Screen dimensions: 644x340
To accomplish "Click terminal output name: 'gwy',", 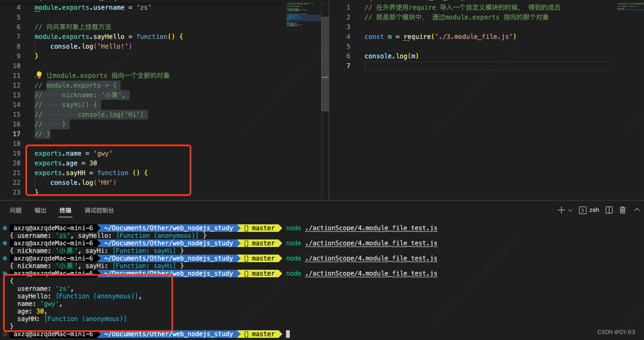I will point(40,304).
